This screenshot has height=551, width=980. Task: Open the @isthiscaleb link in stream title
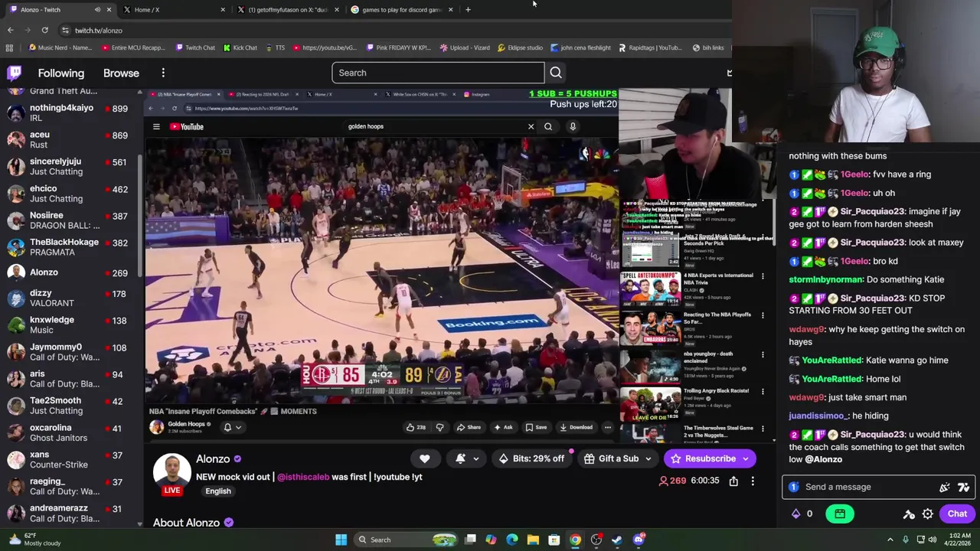[303, 477]
